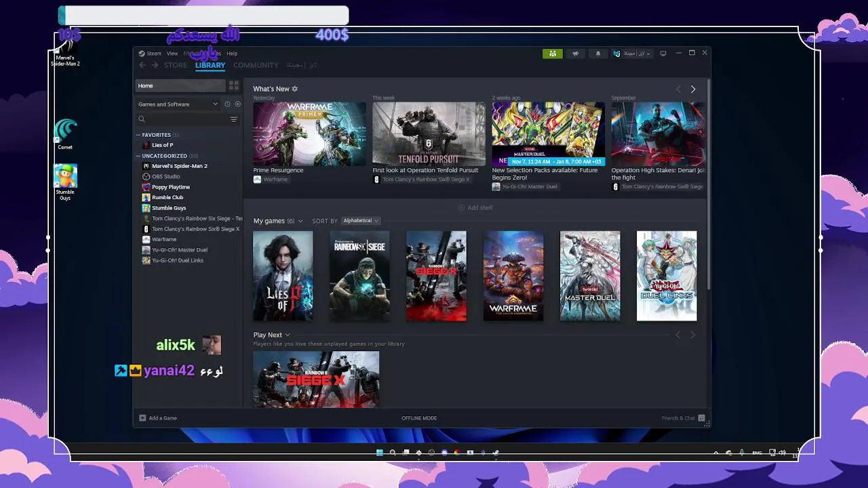Open taskbar search magnifier
This screenshot has width=868, height=488.
click(x=393, y=452)
